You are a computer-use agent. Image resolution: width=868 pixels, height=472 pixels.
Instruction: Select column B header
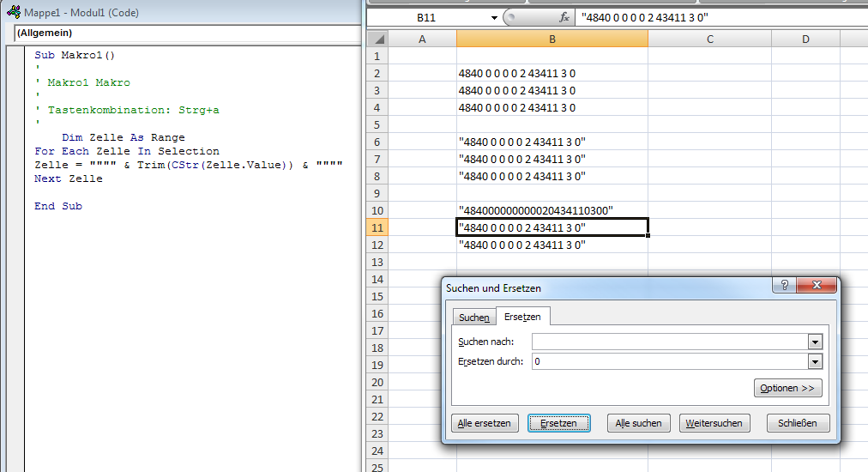tap(552, 39)
